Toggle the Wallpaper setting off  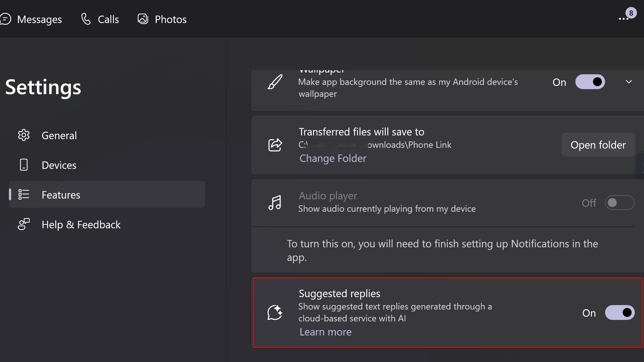coord(590,82)
